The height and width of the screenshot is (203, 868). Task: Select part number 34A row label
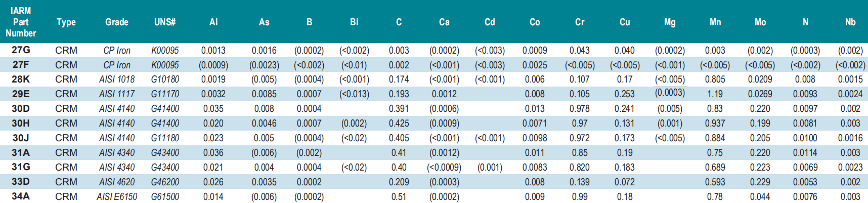[x=21, y=196]
